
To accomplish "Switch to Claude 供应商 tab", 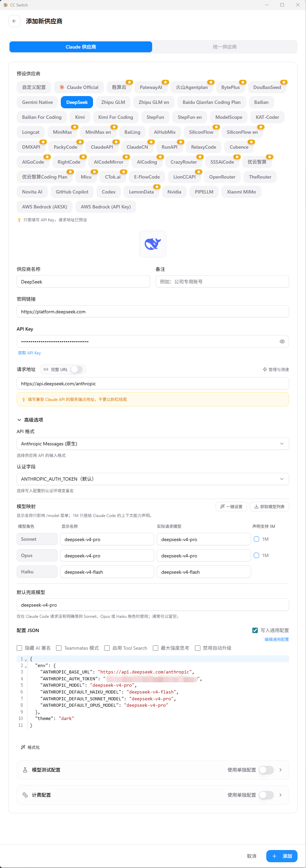I will pos(81,47).
